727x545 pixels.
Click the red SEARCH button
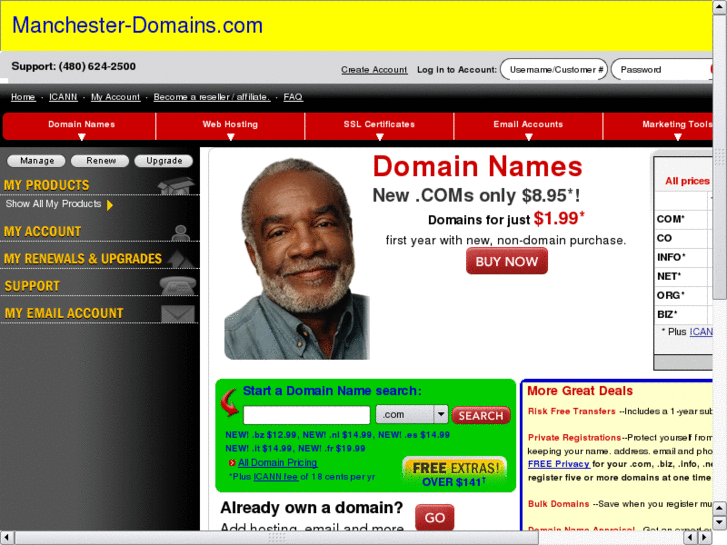click(x=481, y=415)
